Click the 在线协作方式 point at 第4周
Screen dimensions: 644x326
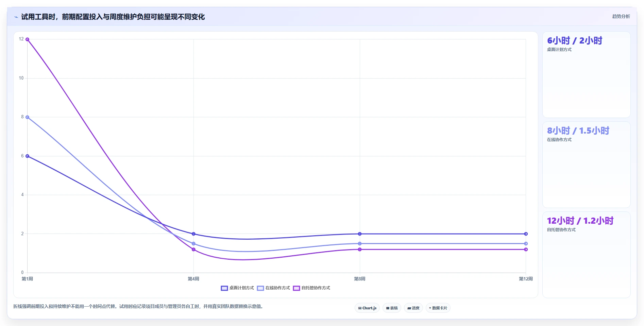(x=193, y=244)
